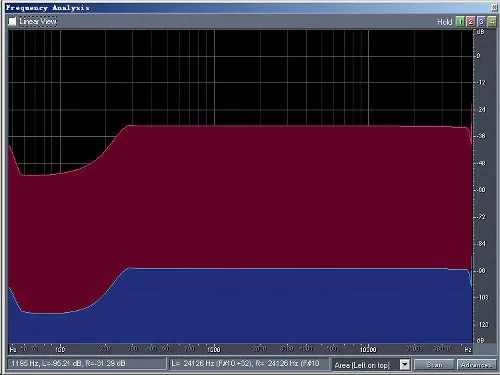500x375 pixels.
Task: Click the 1000 Hz frequency axis label
Action: click(x=214, y=349)
